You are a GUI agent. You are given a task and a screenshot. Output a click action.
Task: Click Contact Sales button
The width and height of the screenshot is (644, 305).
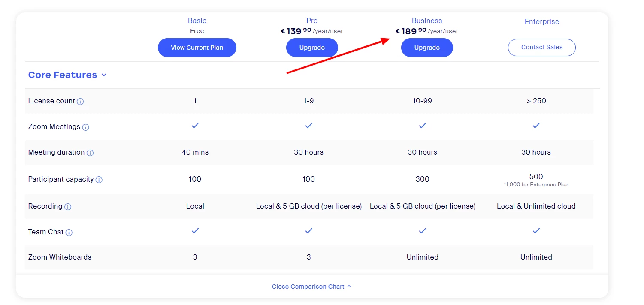542,48
